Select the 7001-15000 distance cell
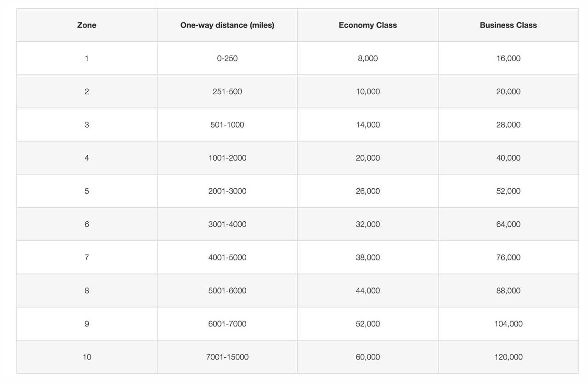 tap(227, 357)
